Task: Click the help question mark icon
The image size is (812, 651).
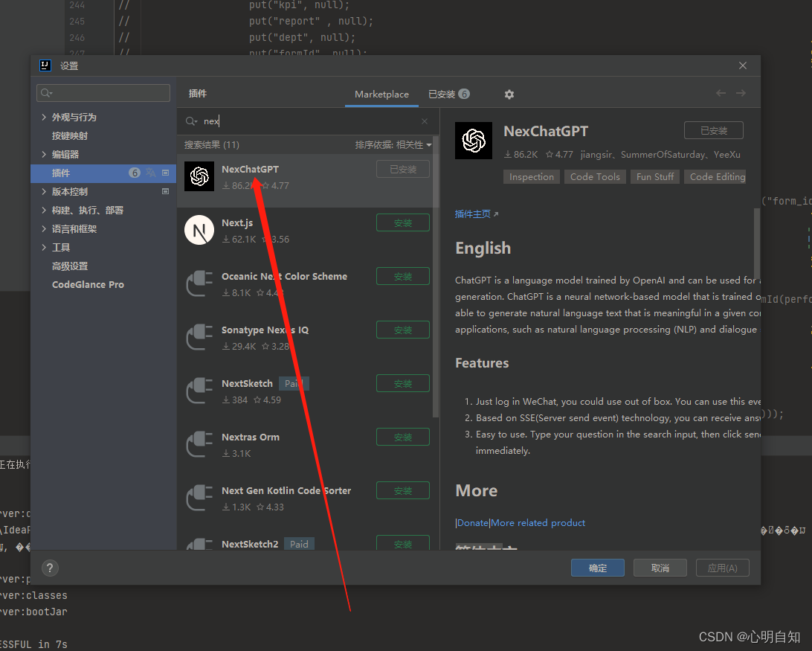Action: point(49,568)
